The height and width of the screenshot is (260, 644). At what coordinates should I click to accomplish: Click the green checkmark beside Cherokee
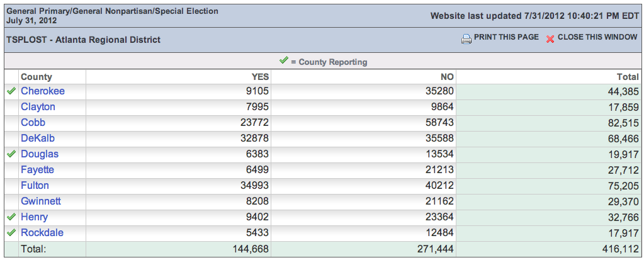click(11, 91)
